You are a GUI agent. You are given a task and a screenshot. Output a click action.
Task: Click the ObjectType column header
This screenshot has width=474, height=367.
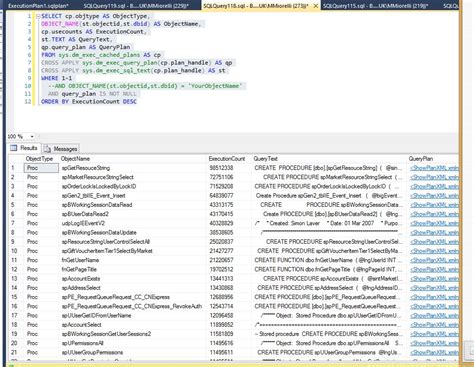(39, 159)
